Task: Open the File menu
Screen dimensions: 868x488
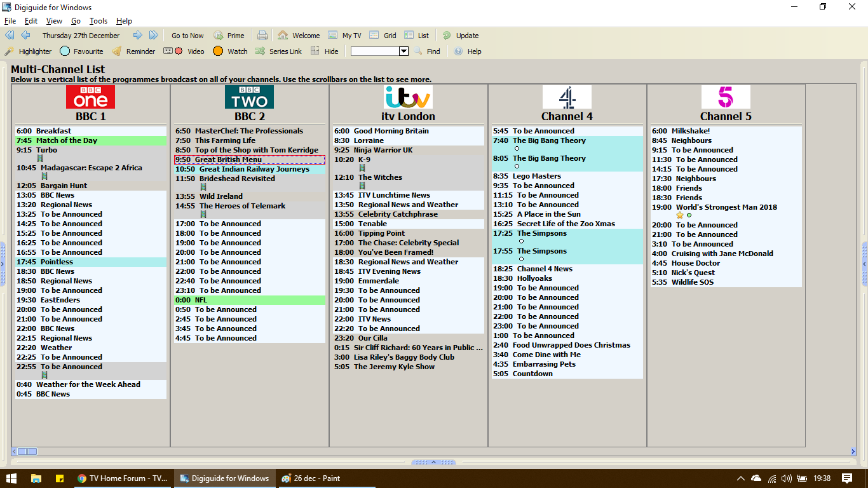Action: pyautogui.click(x=10, y=21)
